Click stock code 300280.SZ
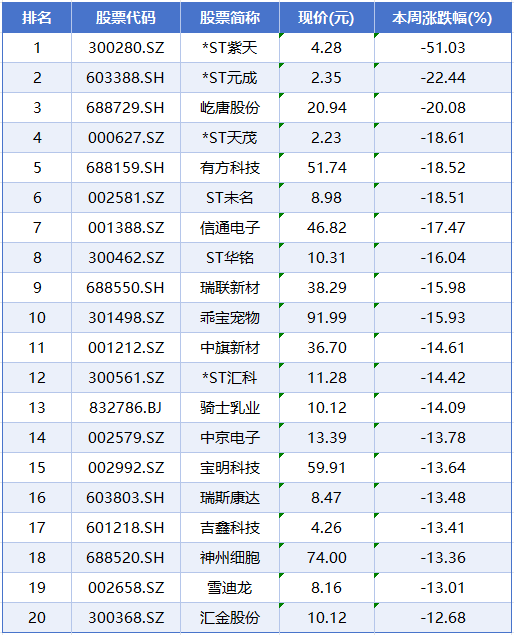Viewport: 514px width, 635px height. click(x=126, y=48)
